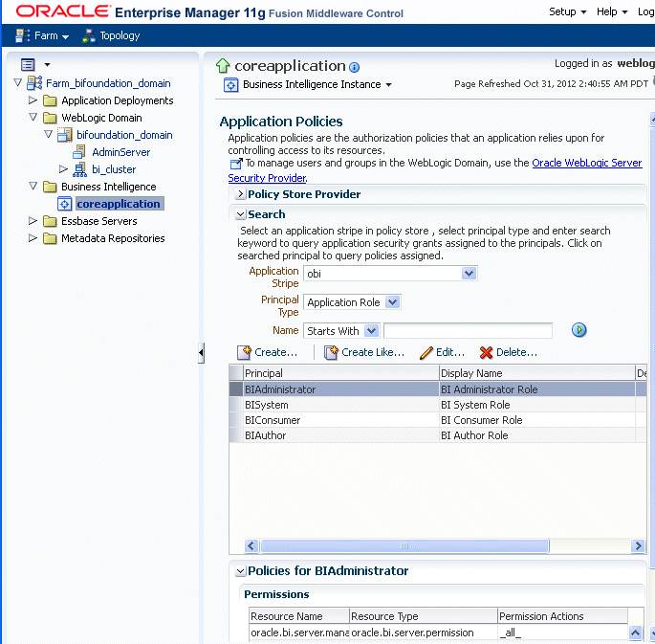The height and width of the screenshot is (644, 655).
Task: Open AdminServer from the tree
Action: pos(121,152)
